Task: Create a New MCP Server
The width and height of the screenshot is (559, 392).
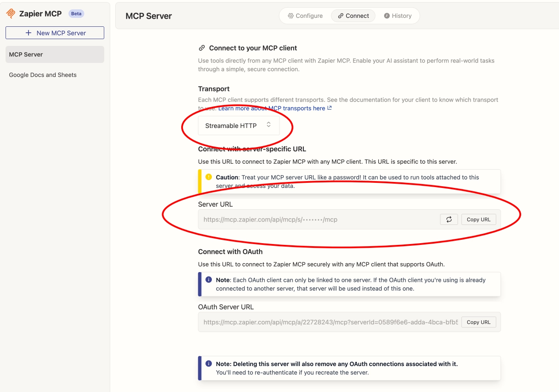Action: click(55, 33)
